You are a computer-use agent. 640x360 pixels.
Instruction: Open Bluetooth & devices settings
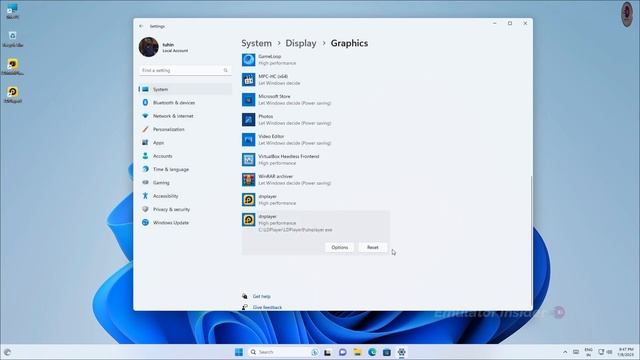[185, 103]
